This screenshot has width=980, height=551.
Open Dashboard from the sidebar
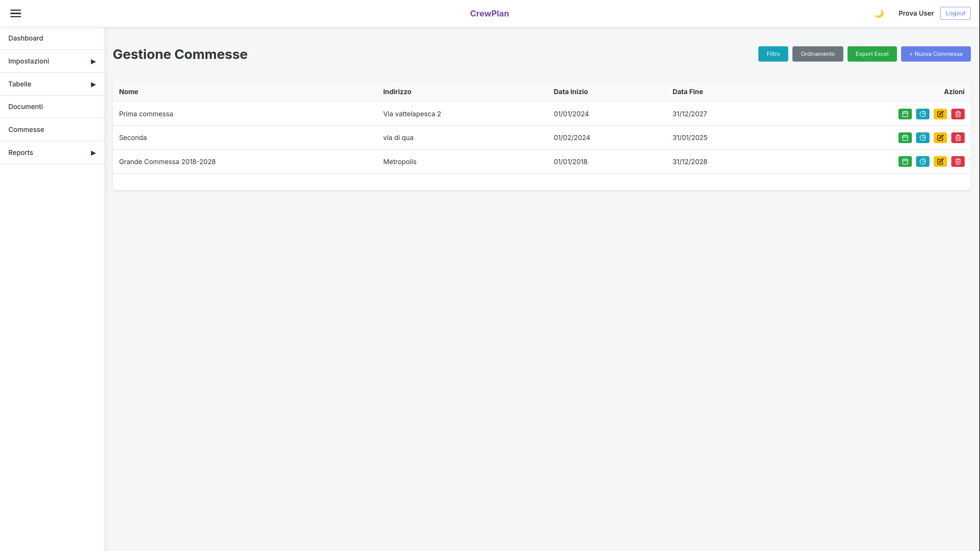click(x=26, y=38)
